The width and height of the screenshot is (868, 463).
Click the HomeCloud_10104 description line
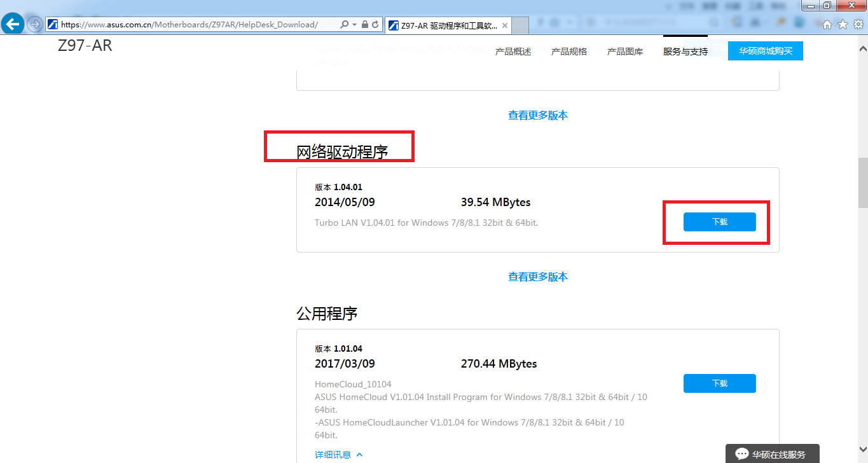[x=353, y=384]
